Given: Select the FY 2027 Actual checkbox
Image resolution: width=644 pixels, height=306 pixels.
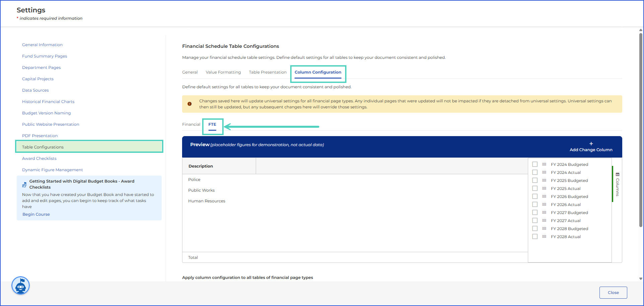Looking at the screenshot, I should tap(535, 220).
